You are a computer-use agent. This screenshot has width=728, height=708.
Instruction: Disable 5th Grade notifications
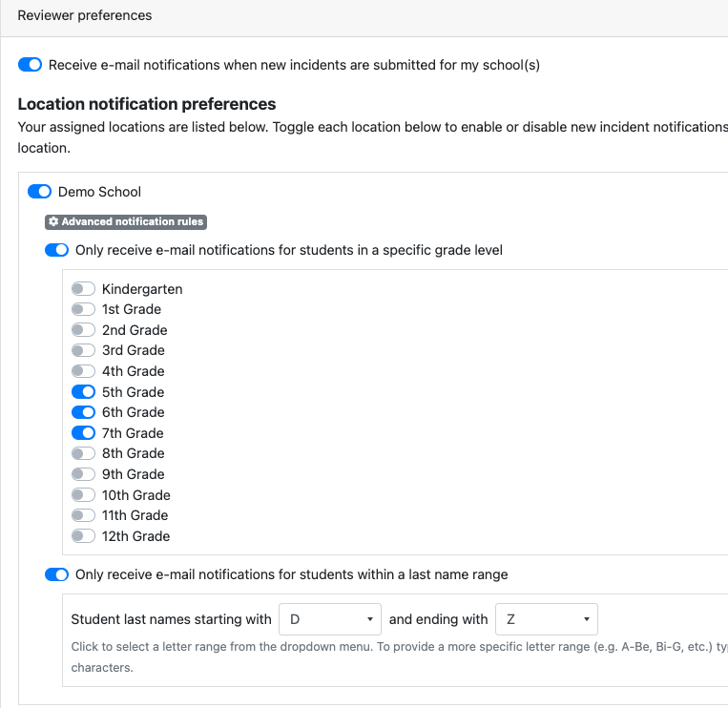[x=84, y=392]
